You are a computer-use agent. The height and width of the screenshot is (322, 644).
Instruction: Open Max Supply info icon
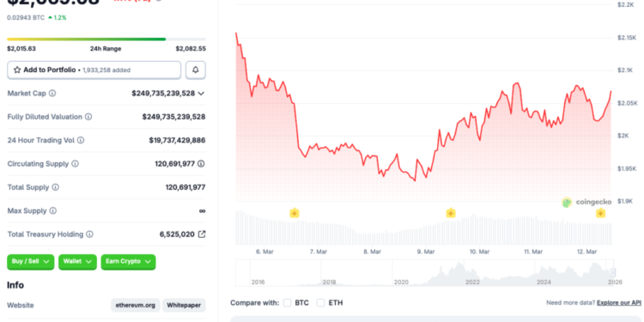[x=52, y=210]
